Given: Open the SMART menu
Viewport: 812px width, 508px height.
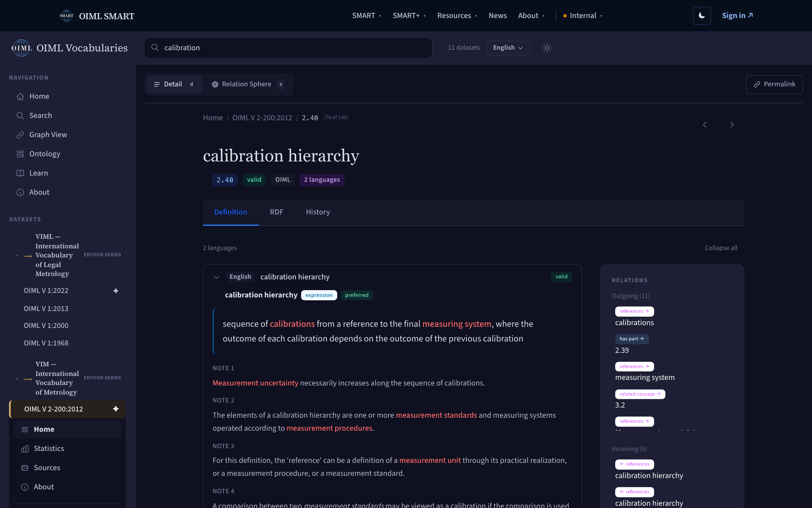Looking at the screenshot, I should click(367, 16).
